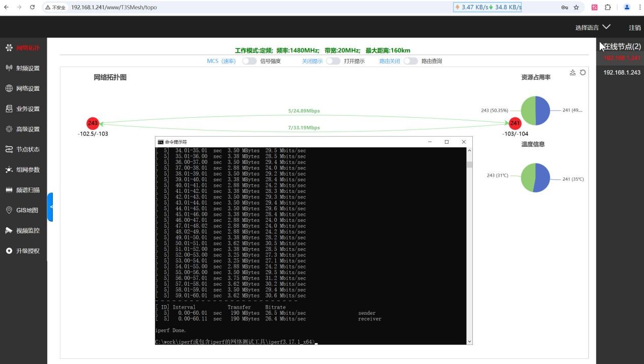
Task: Click the save-topology icon beside refresh
Action: tap(573, 73)
